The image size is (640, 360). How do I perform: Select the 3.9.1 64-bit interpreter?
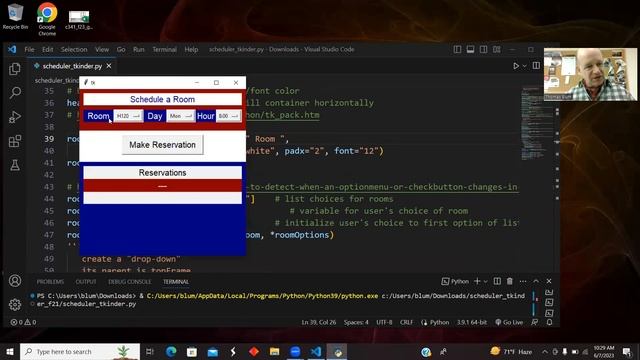coord(472,322)
